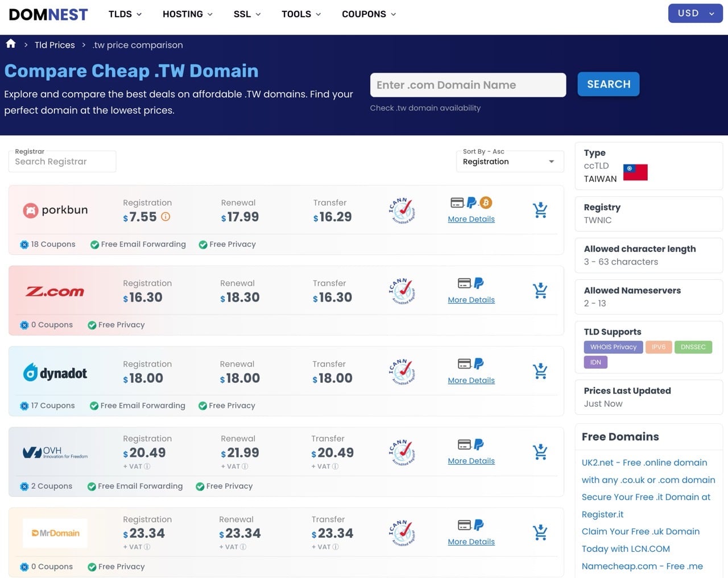Click the info icon beside Porkbun $7.55
This screenshot has height=578, width=728.
166,217
